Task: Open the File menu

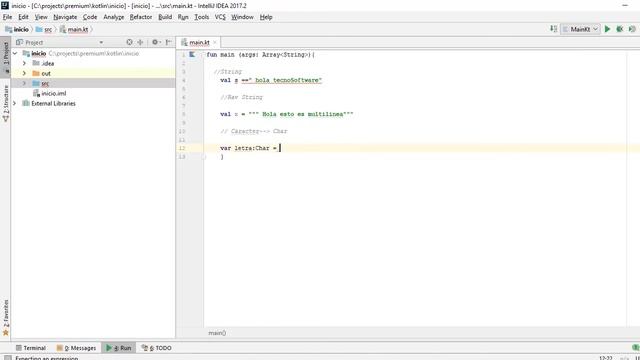Action: 7,17
